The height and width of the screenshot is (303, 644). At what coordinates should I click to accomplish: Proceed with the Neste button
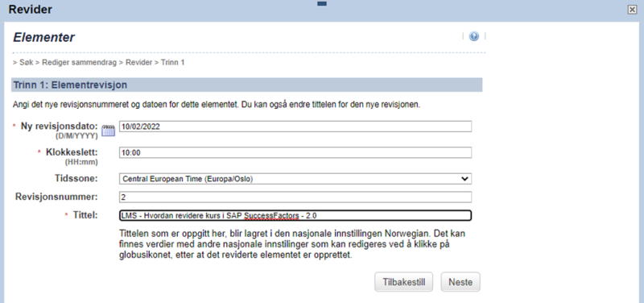(460, 282)
